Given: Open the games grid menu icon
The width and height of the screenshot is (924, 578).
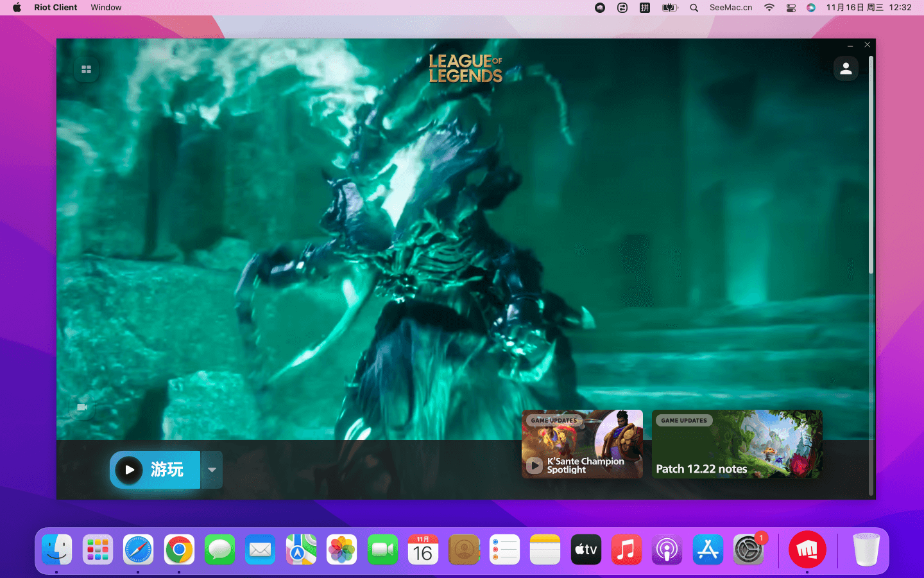Looking at the screenshot, I should coord(86,69).
